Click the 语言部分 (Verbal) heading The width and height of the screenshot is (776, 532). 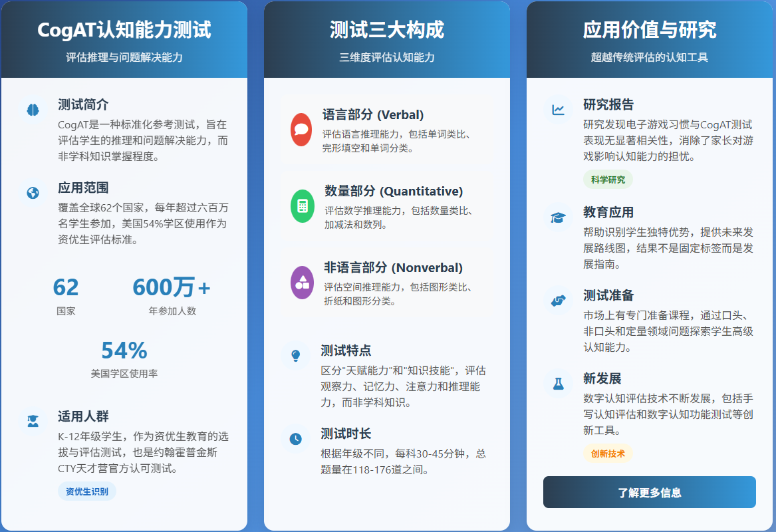pos(373,115)
